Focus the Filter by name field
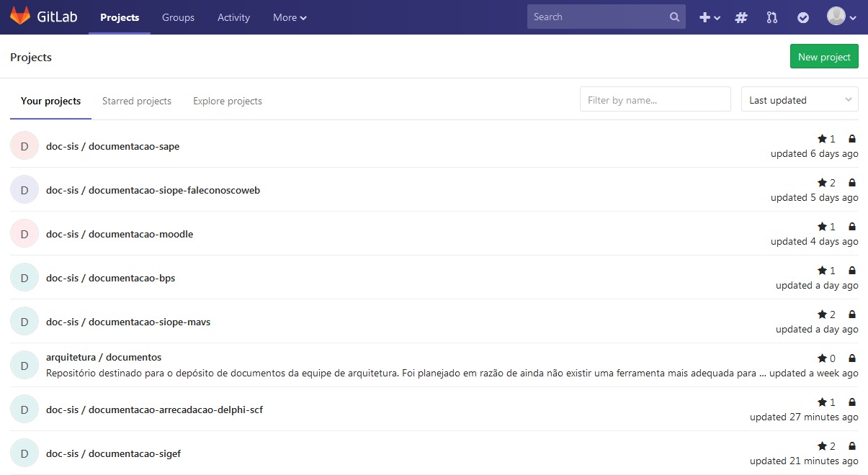This screenshot has height=475, width=868. 655,100
